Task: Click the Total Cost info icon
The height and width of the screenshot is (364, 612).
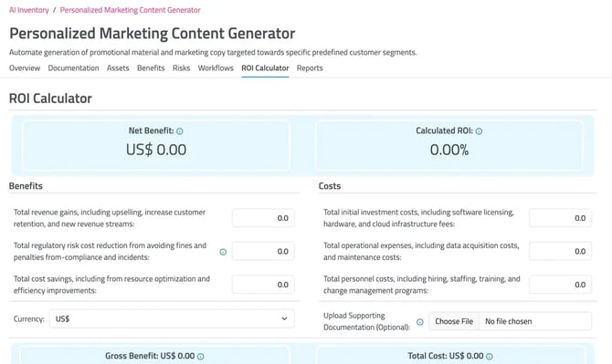Action: tap(490, 356)
